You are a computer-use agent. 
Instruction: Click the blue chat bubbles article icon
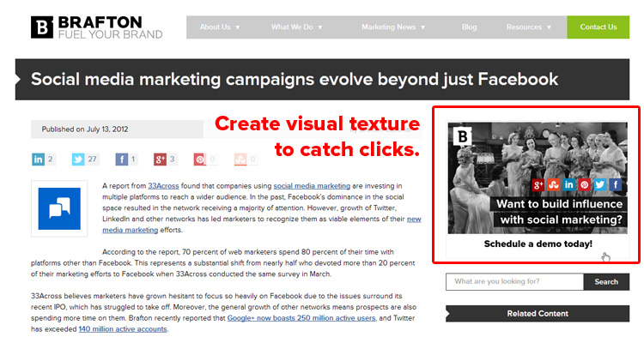pos(59,208)
